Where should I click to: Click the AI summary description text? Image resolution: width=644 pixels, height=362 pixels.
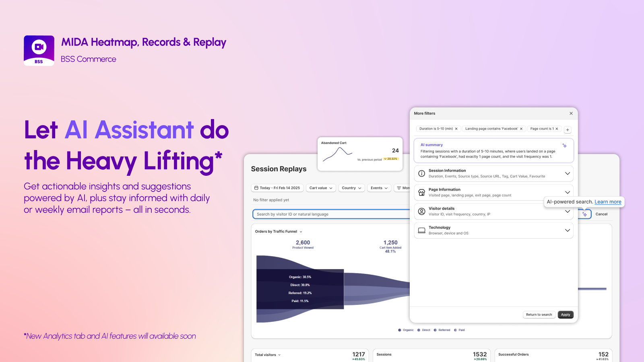click(x=488, y=154)
